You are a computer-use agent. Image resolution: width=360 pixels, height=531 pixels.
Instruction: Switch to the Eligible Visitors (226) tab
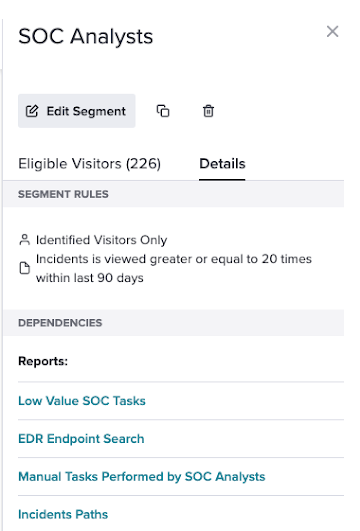click(89, 164)
